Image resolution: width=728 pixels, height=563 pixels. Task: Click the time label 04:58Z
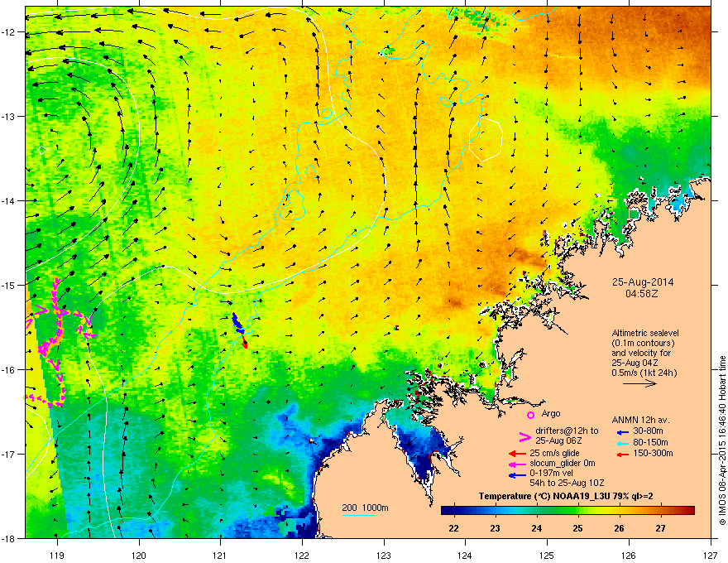(642, 294)
